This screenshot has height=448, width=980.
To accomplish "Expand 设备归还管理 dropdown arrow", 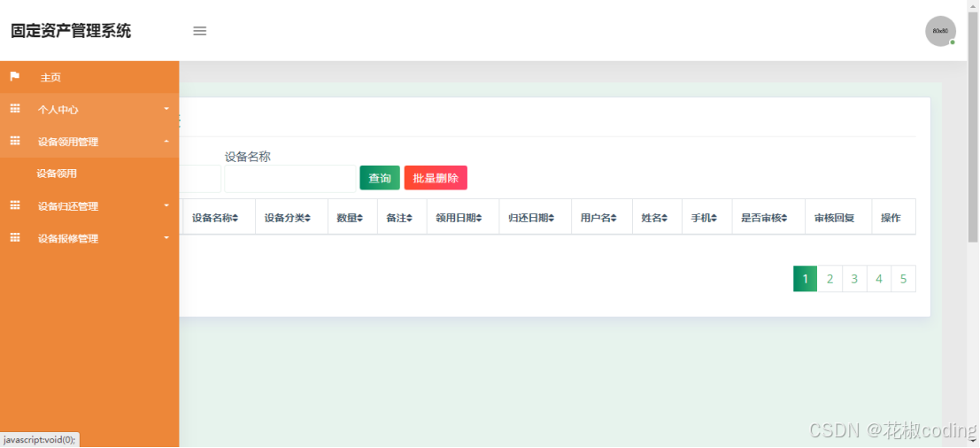I will click(166, 205).
